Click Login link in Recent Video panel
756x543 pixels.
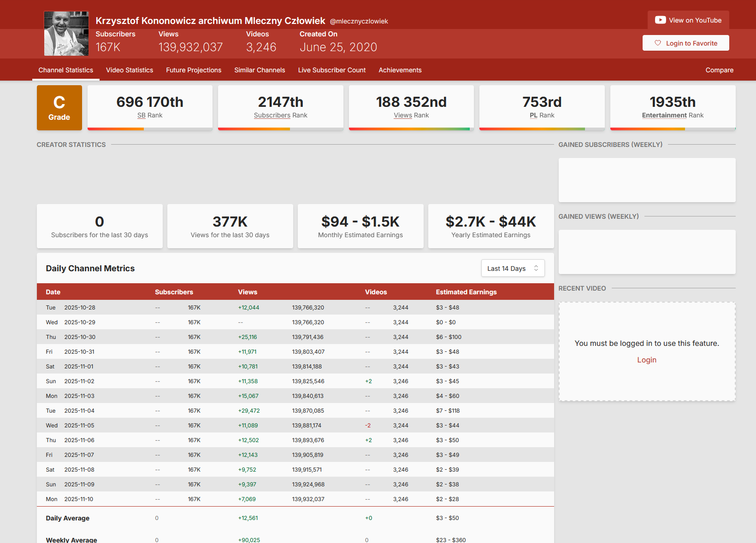(646, 360)
